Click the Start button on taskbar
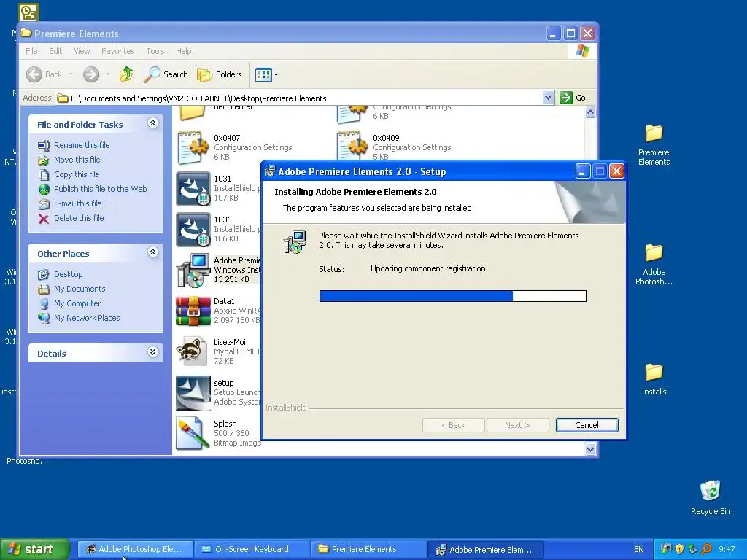The image size is (747, 560). click(x=34, y=550)
